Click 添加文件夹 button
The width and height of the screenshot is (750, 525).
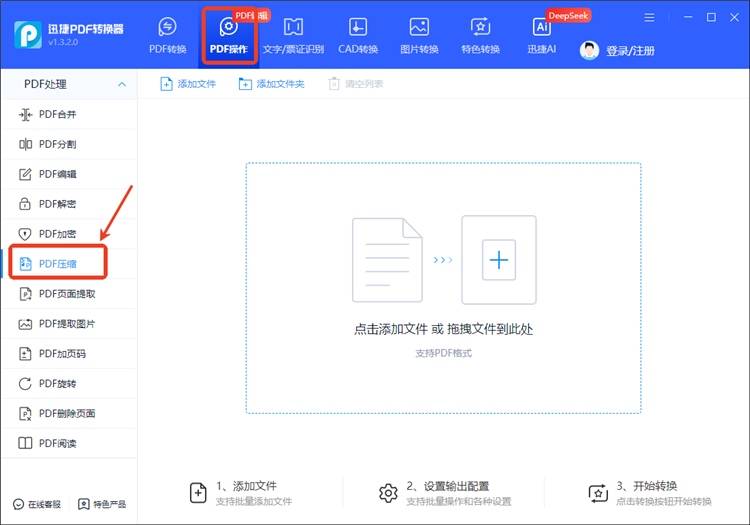(x=271, y=84)
